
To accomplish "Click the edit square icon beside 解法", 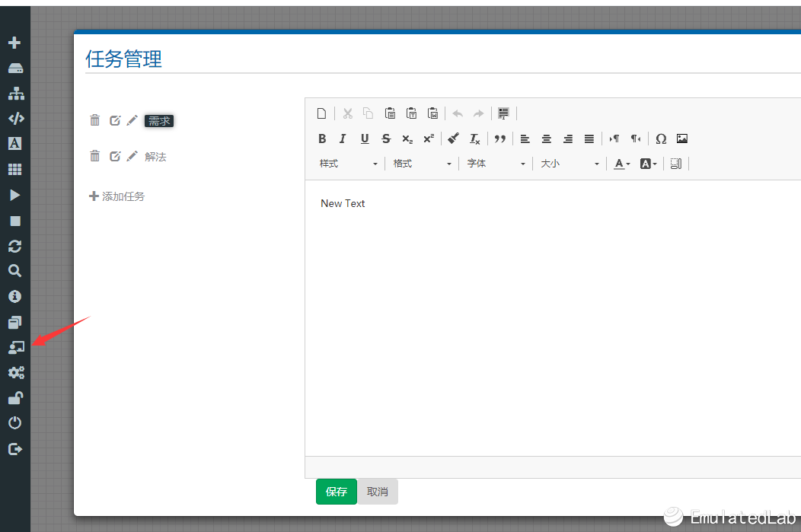I will [115, 156].
